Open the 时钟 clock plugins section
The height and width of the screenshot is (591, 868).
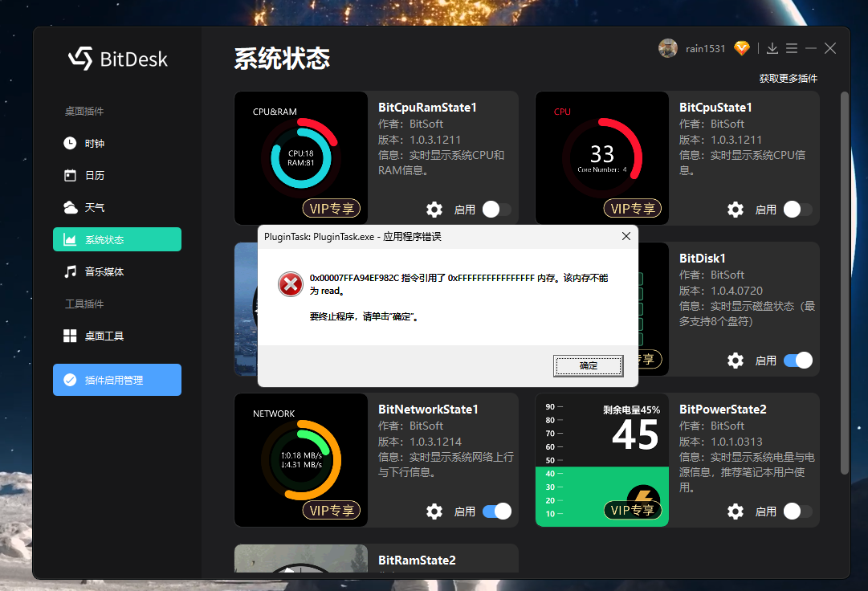point(116,143)
